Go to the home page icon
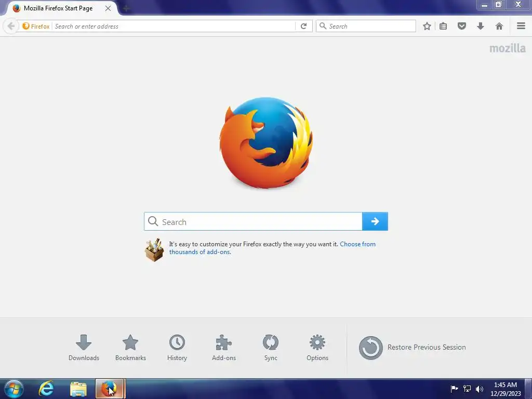 (x=499, y=26)
